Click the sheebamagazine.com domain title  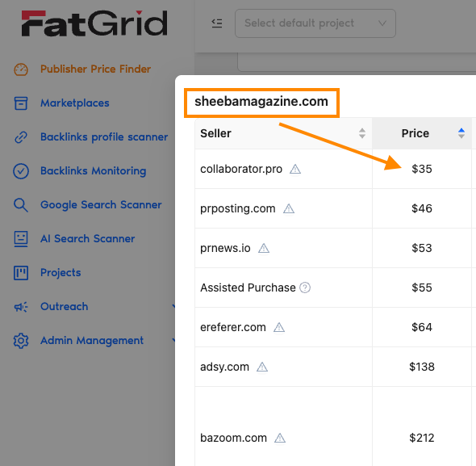(x=261, y=102)
